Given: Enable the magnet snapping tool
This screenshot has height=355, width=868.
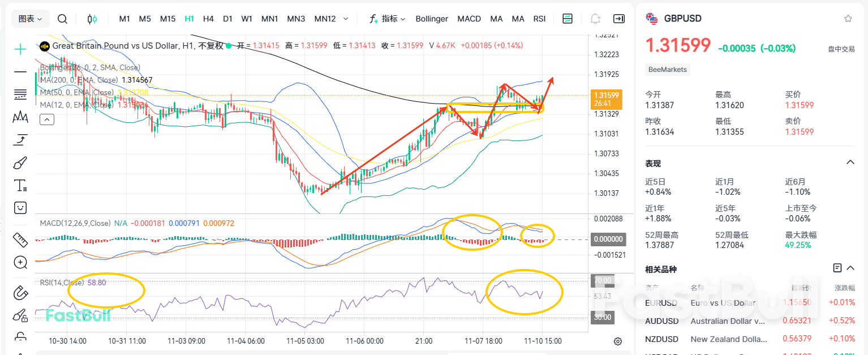Looking at the screenshot, I should [20, 293].
